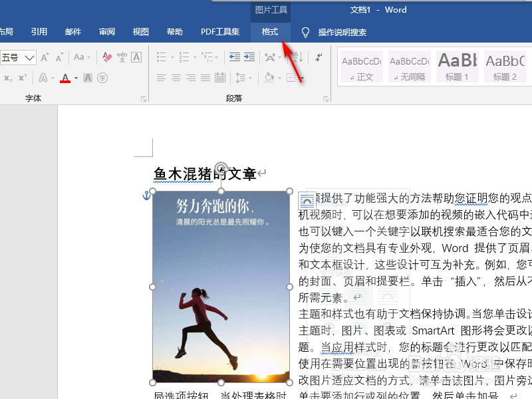Select the red Font Color swatch

pyautogui.click(x=65, y=80)
